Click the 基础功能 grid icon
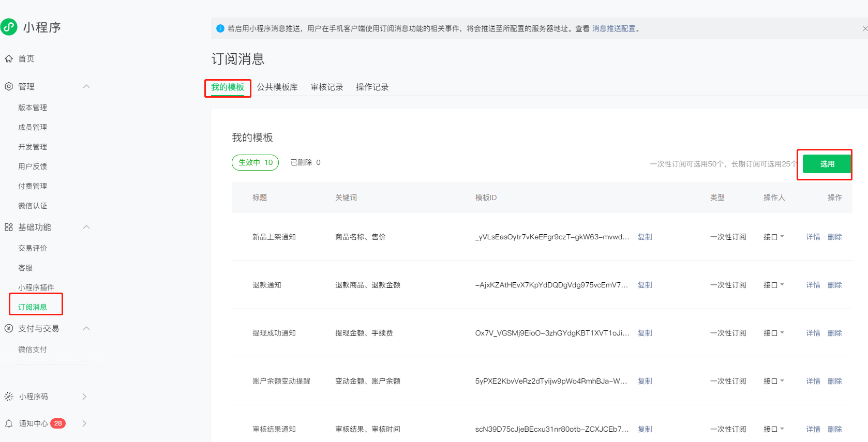 [x=9, y=227]
